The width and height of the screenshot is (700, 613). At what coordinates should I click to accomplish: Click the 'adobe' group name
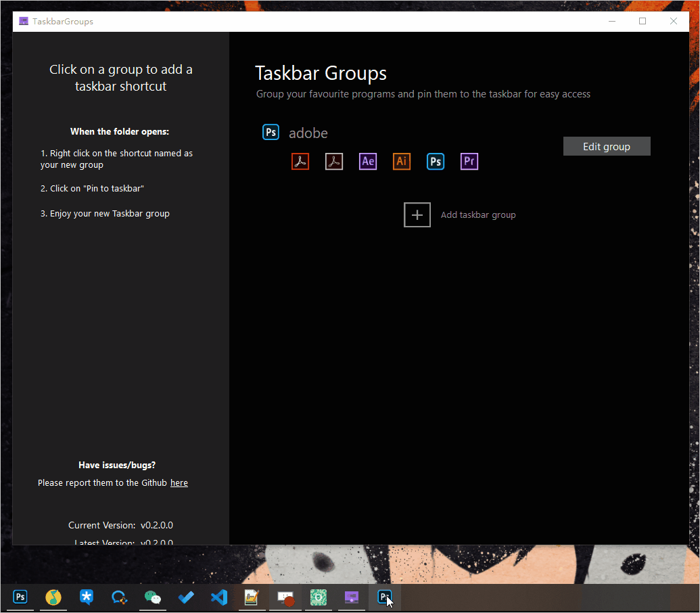click(x=308, y=133)
